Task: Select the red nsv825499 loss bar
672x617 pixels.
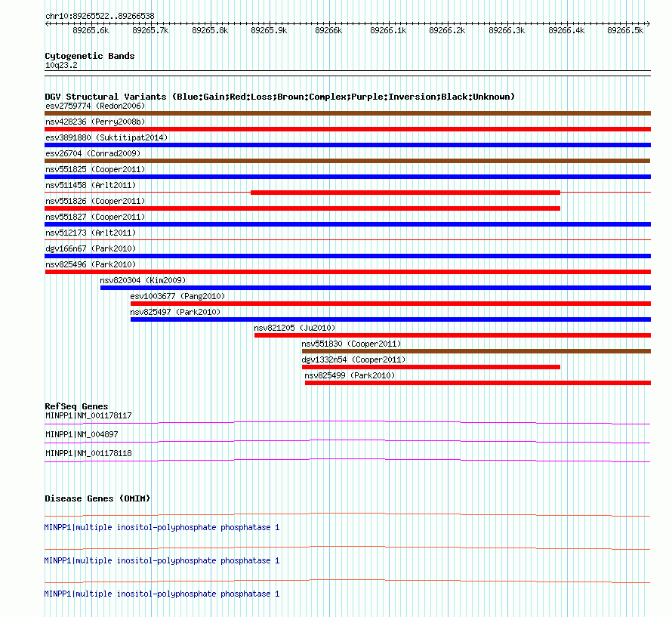Action: coord(478,383)
